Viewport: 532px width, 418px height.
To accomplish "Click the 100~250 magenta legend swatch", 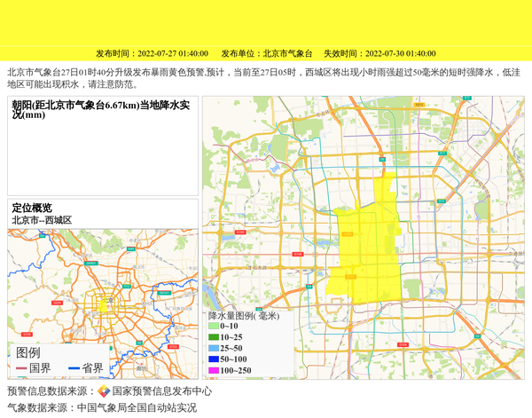I will tap(213, 370).
